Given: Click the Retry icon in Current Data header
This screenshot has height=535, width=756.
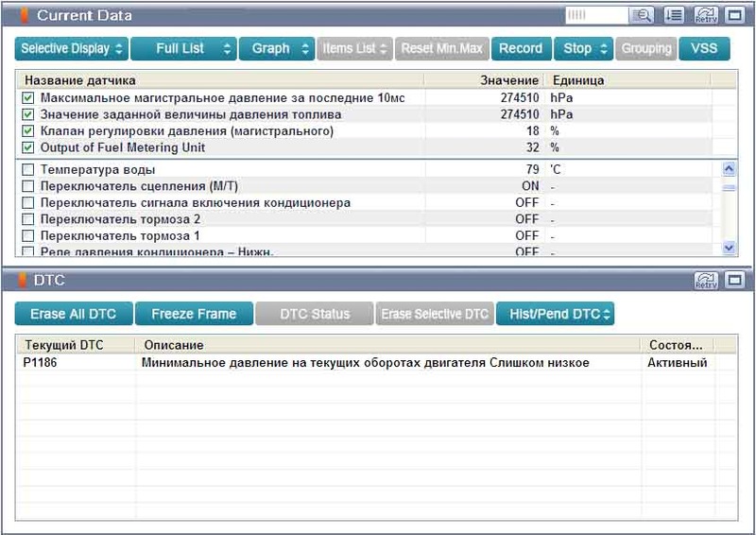Looking at the screenshot, I should point(706,15).
